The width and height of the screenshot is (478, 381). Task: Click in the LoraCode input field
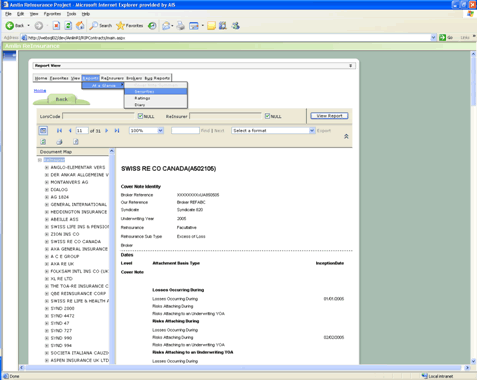pos(98,116)
